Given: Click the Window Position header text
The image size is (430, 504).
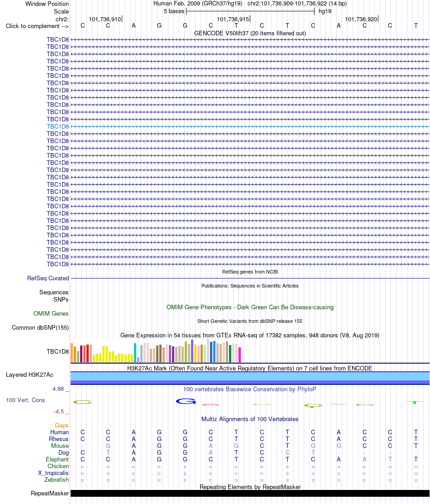Looking at the screenshot, I should point(47,4).
